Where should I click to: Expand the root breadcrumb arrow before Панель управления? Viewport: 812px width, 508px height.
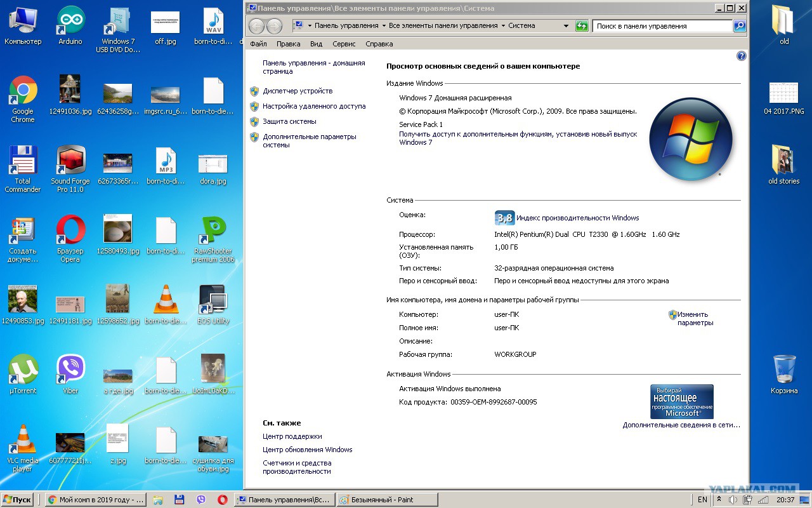pyautogui.click(x=310, y=26)
